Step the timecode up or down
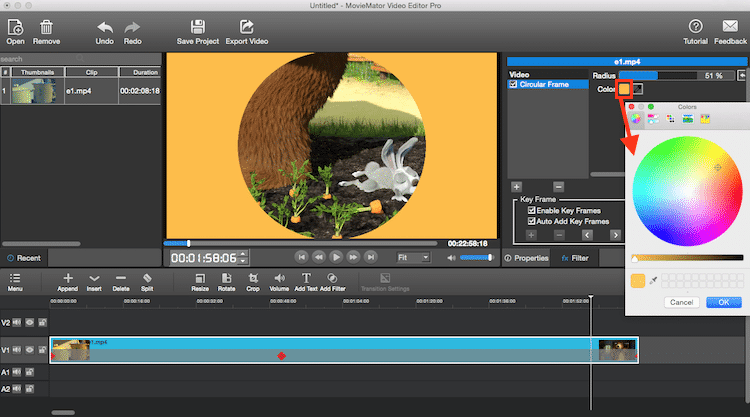Screen dimensions: 750x417 point(243,258)
